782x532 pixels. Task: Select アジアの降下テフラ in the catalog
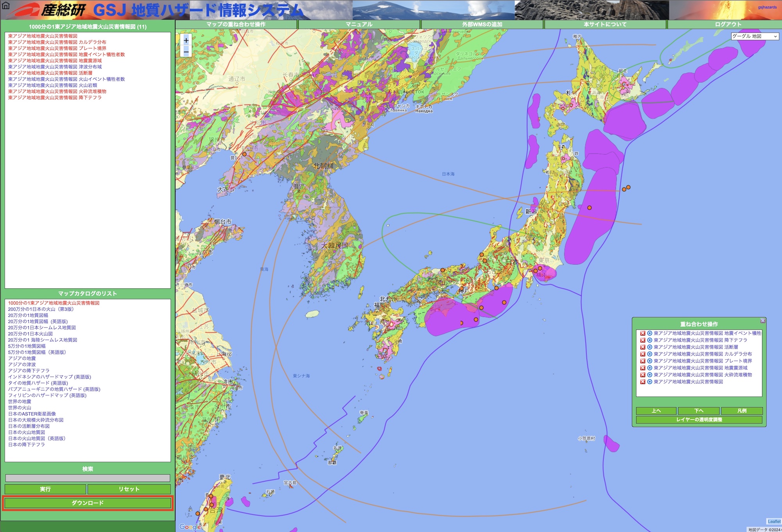29,371
